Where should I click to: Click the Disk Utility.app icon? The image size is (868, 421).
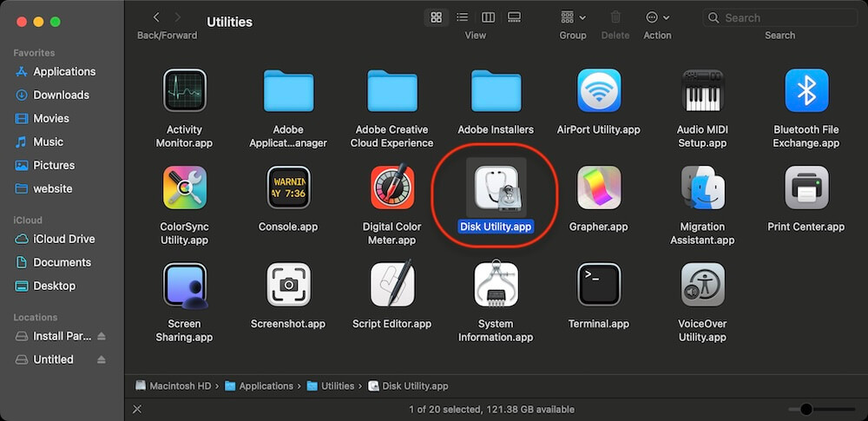(496, 187)
